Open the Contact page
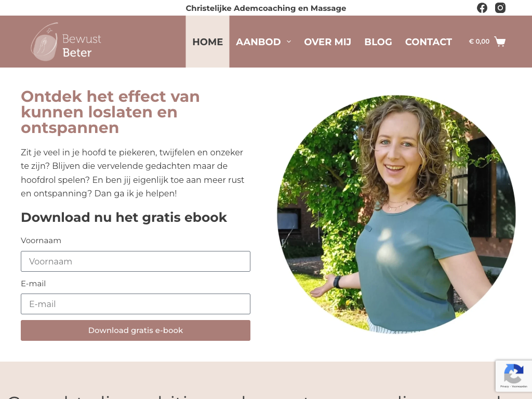The image size is (532, 399). click(428, 42)
